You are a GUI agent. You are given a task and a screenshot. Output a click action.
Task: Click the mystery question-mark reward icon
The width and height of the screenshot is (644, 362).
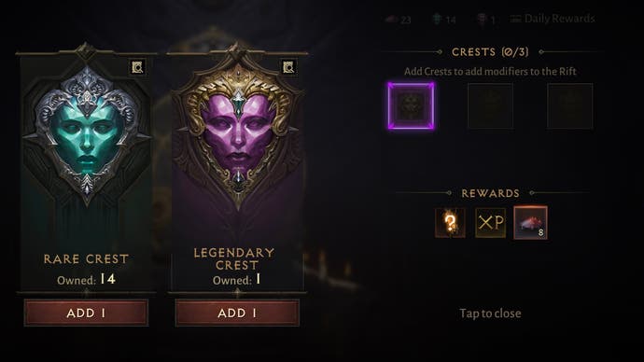click(x=450, y=222)
